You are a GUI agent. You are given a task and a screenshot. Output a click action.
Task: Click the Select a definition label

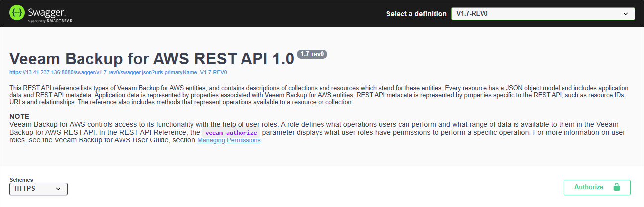[x=416, y=14]
